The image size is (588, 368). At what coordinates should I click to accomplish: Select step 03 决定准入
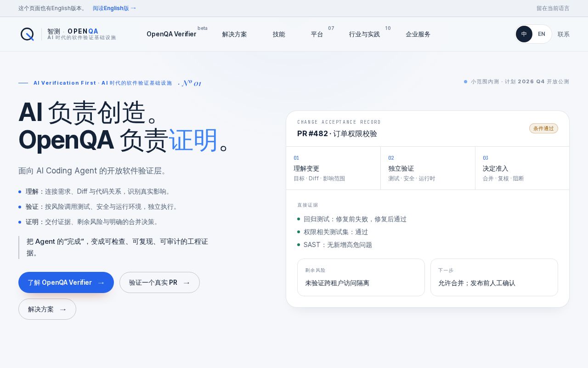[x=522, y=168]
